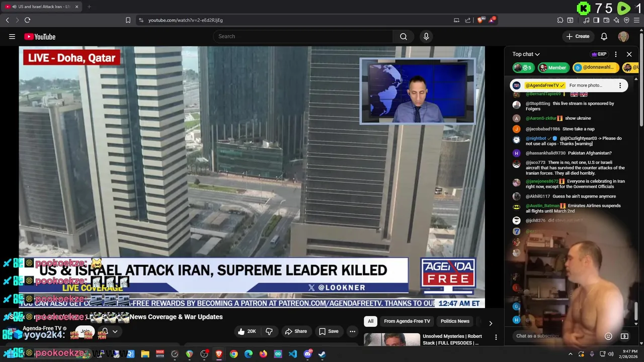Open Discord from taskbar
Image resolution: width=644 pixels, height=362 pixels.
coord(307,354)
